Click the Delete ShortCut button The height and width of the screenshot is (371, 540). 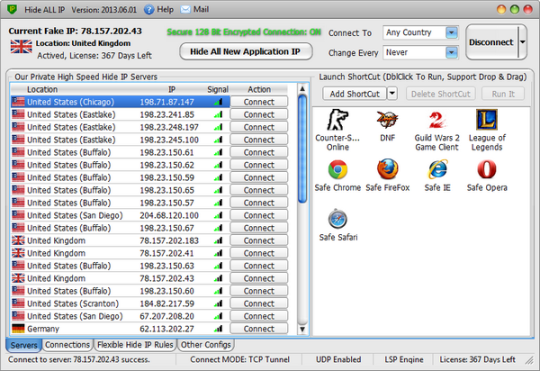point(440,94)
